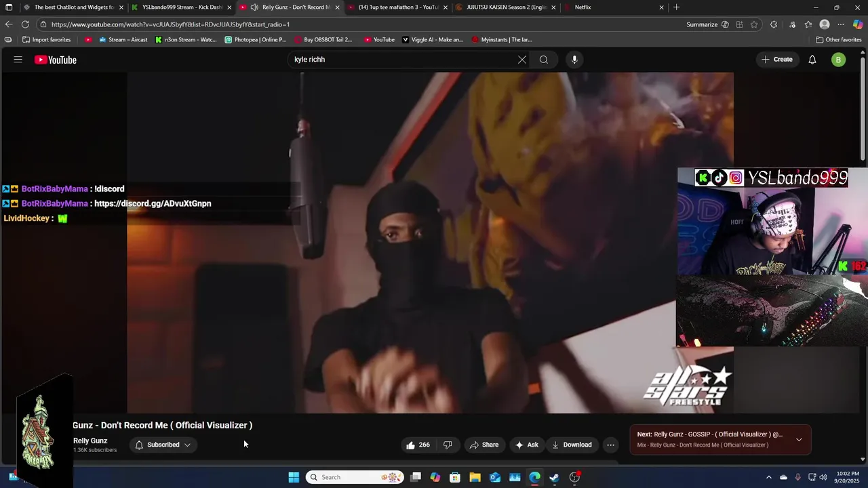The image size is (868, 488).
Task: Open the n3on Stream bookmark
Action: [186, 39]
